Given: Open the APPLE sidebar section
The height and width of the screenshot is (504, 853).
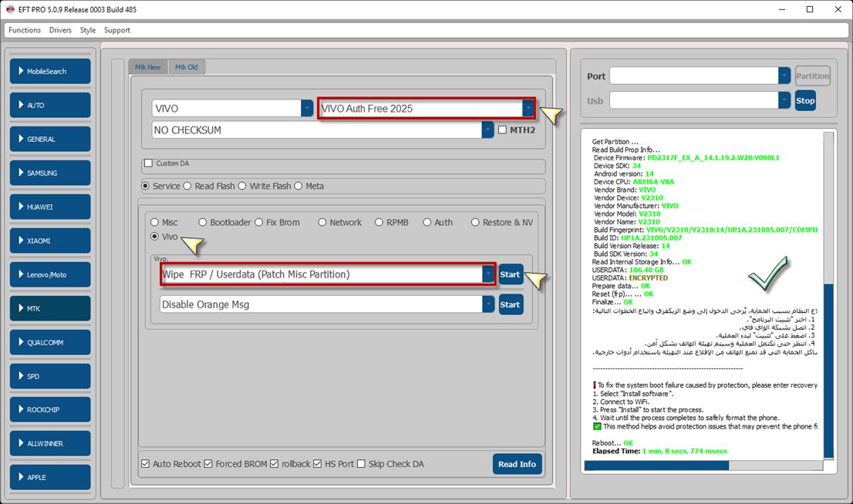Looking at the screenshot, I should pyautogui.click(x=50, y=477).
